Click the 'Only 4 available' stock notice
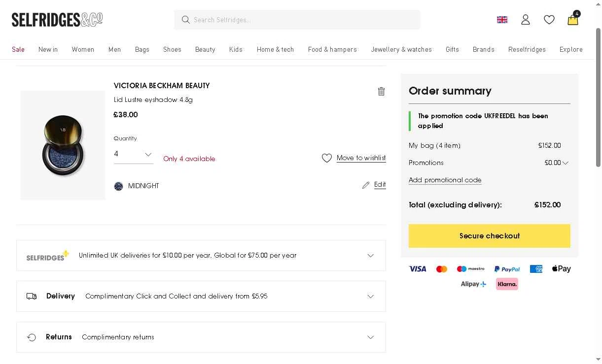The width and height of the screenshot is (602, 364). pos(189,159)
